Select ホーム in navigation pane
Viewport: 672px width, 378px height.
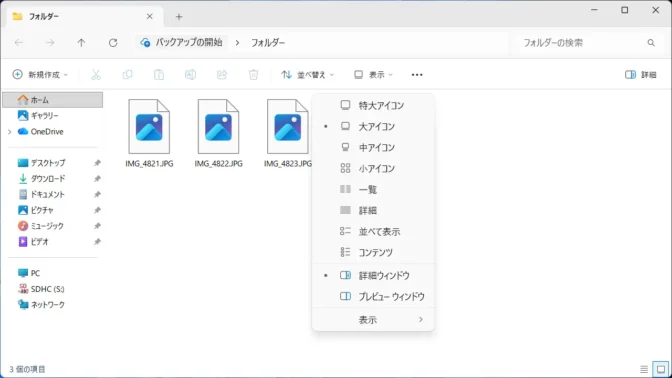click(53, 100)
